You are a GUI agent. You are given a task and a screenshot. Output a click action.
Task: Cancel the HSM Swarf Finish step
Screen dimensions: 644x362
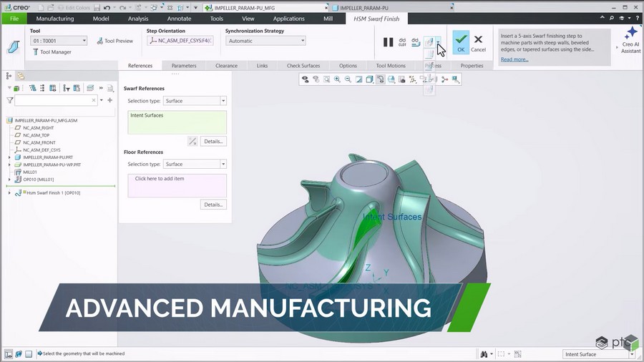[478, 43]
